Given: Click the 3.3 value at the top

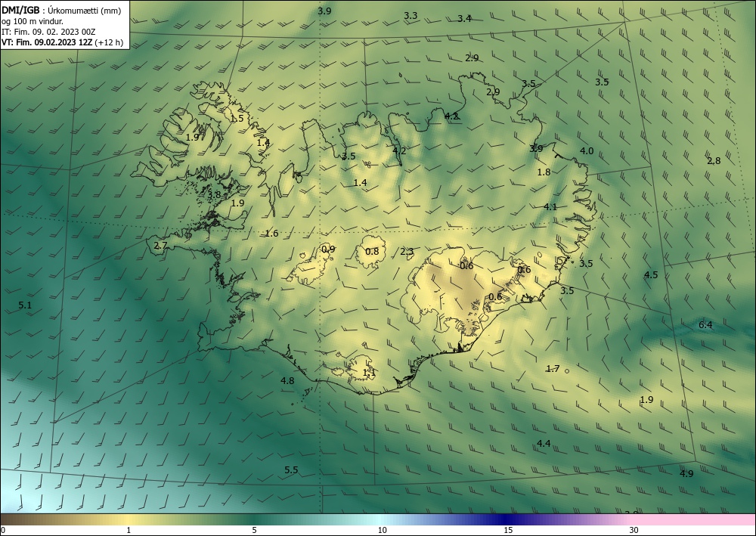Looking at the screenshot, I should [411, 15].
